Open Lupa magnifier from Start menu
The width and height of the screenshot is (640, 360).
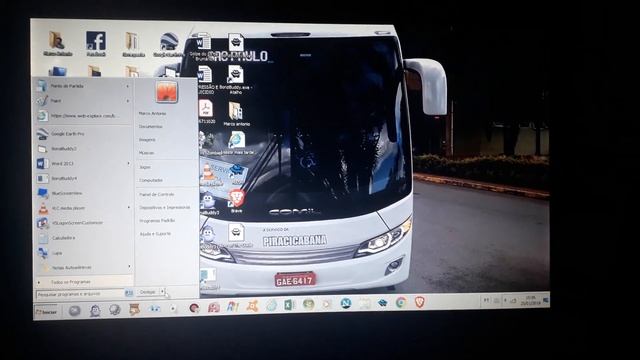83,253
